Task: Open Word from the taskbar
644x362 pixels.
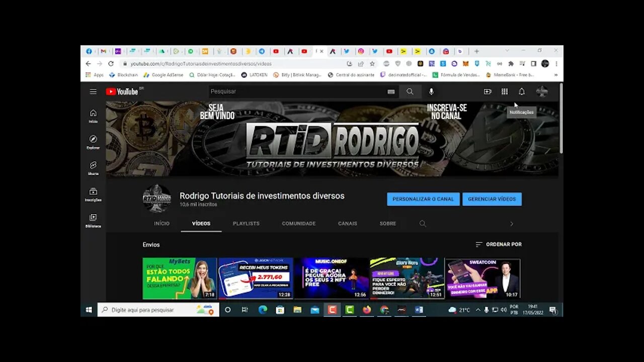Action: tap(419, 310)
